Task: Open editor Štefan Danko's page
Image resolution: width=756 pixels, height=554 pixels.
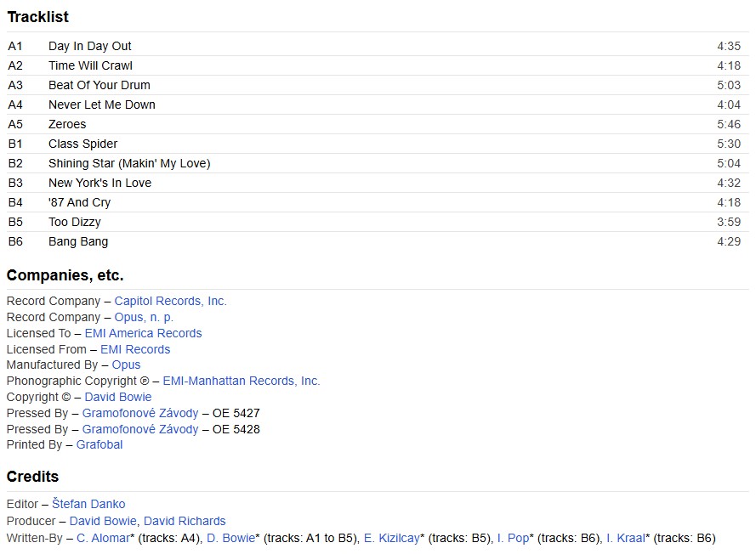Action: (x=88, y=504)
